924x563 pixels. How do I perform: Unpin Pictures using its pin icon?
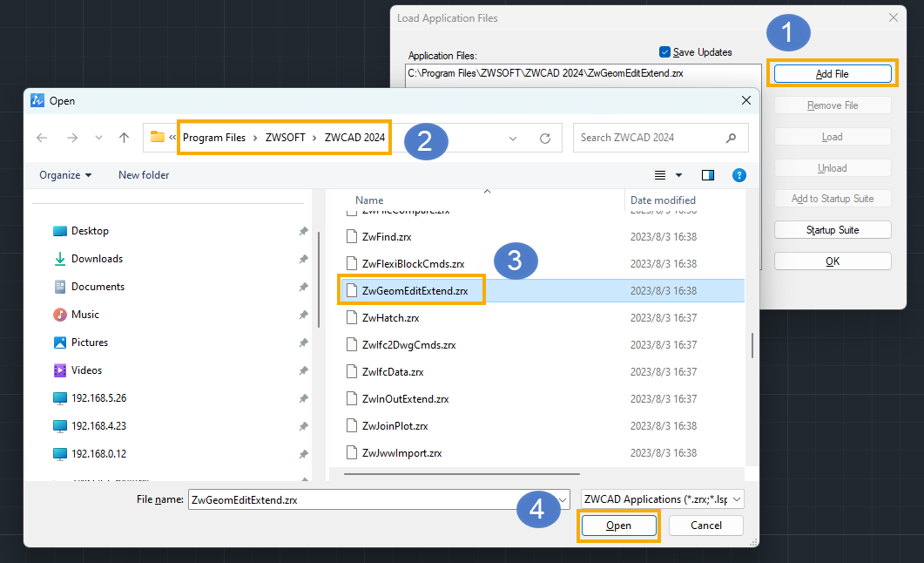(303, 343)
